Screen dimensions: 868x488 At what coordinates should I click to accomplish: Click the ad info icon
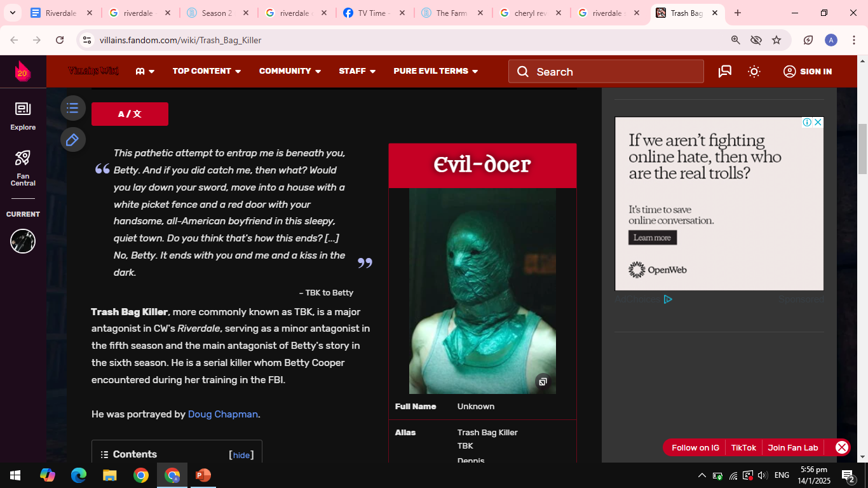807,122
